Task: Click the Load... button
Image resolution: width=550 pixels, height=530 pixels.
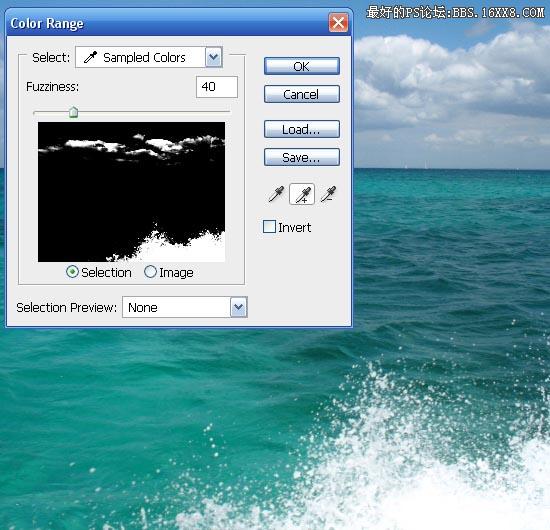Action: point(302,129)
